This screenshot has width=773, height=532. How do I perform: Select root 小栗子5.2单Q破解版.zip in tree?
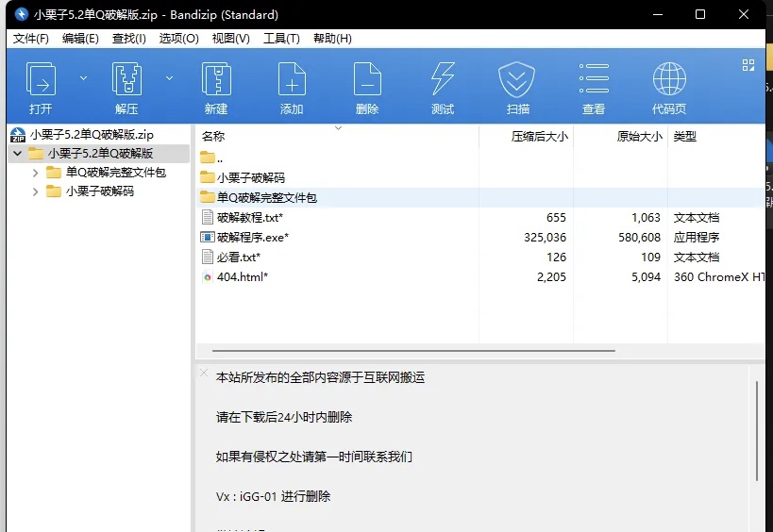tap(92, 135)
